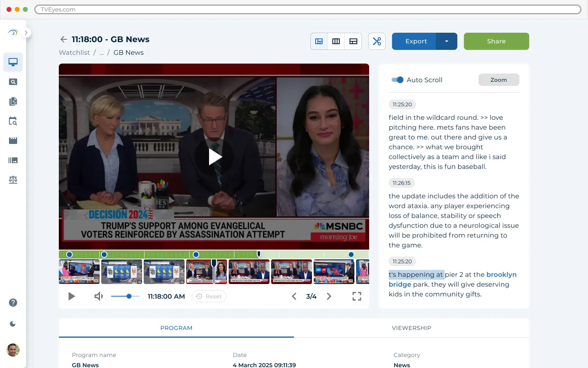Select the Morning Joe split-screen thumbnail
588x368 pixels.
206,272
